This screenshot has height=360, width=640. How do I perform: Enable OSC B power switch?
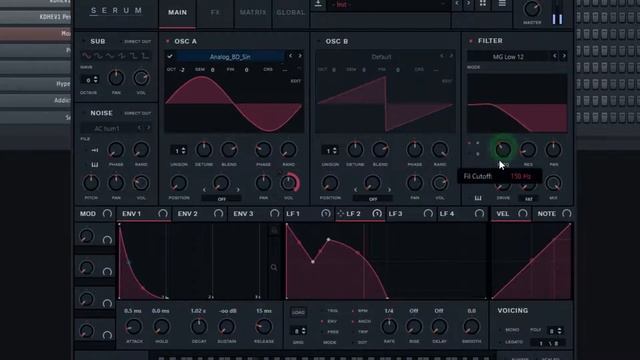point(319,41)
